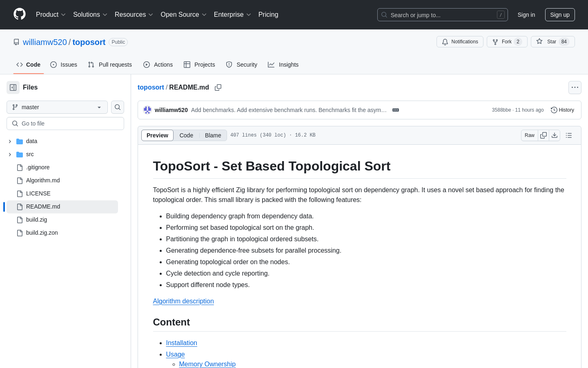Jump to the Installation section
Viewport: 588px width, 368px height.
point(182,343)
